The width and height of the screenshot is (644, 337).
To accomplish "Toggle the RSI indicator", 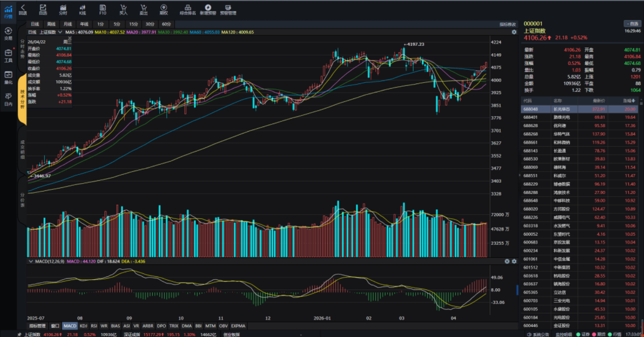I will [94, 326].
